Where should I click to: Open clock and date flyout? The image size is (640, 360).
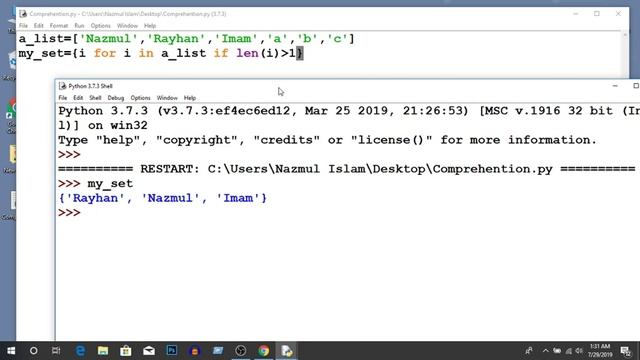pos(600,351)
